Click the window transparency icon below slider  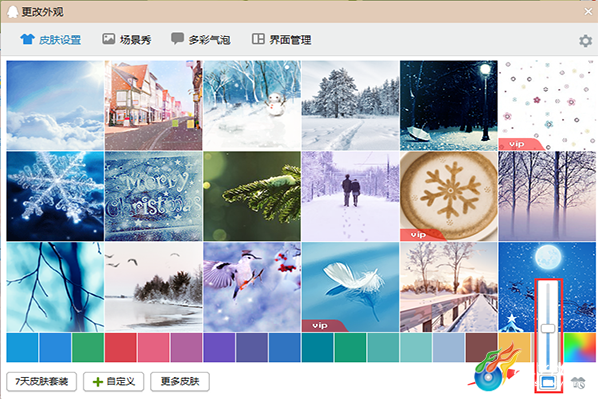pyautogui.click(x=548, y=381)
